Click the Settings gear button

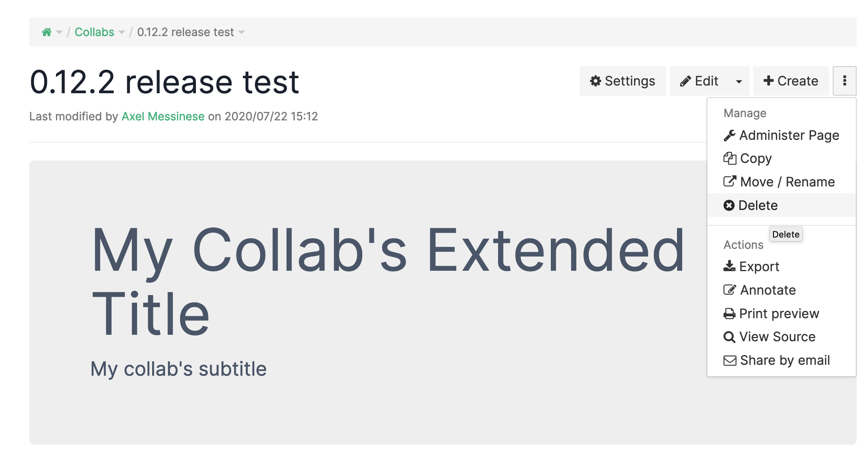pyautogui.click(x=623, y=81)
